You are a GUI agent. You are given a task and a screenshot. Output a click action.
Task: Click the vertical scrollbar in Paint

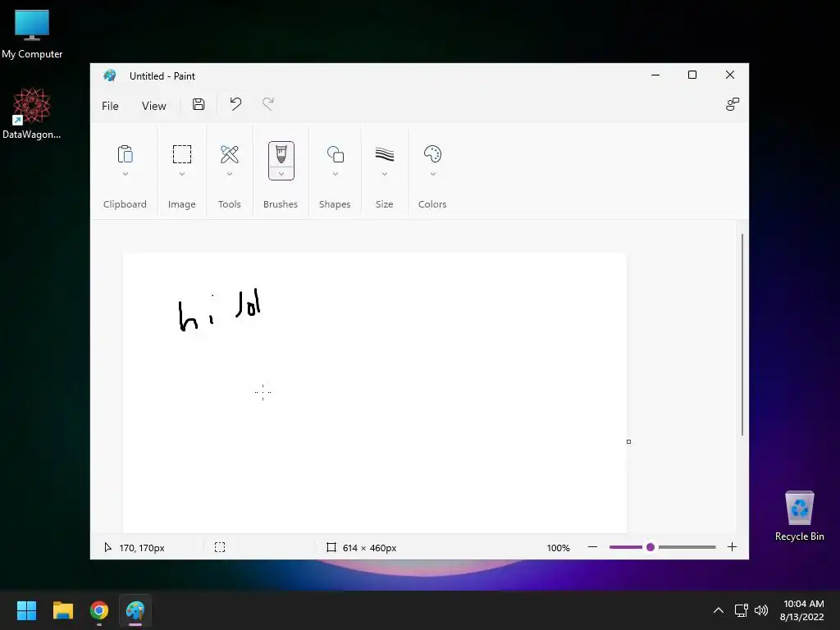pyautogui.click(x=742, y=335)
